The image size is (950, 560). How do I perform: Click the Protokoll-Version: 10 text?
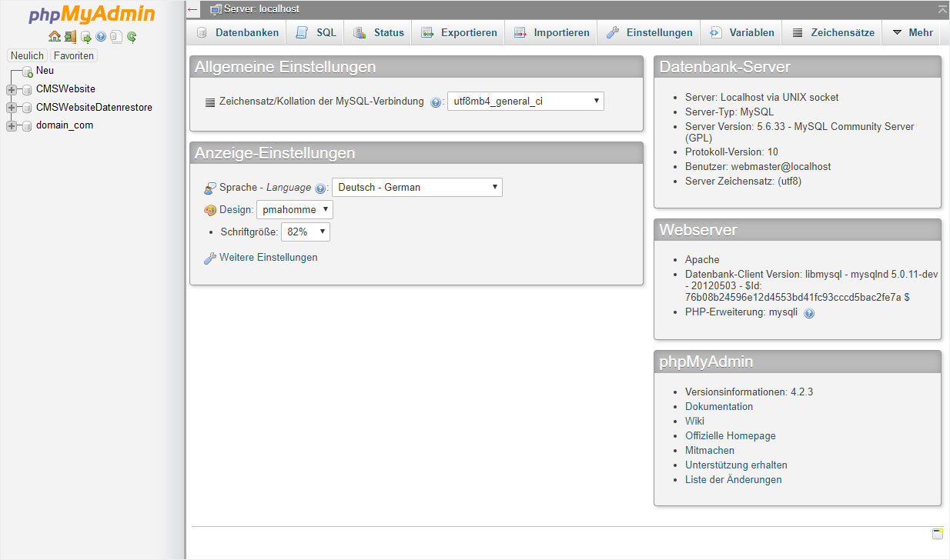[731, 152]
